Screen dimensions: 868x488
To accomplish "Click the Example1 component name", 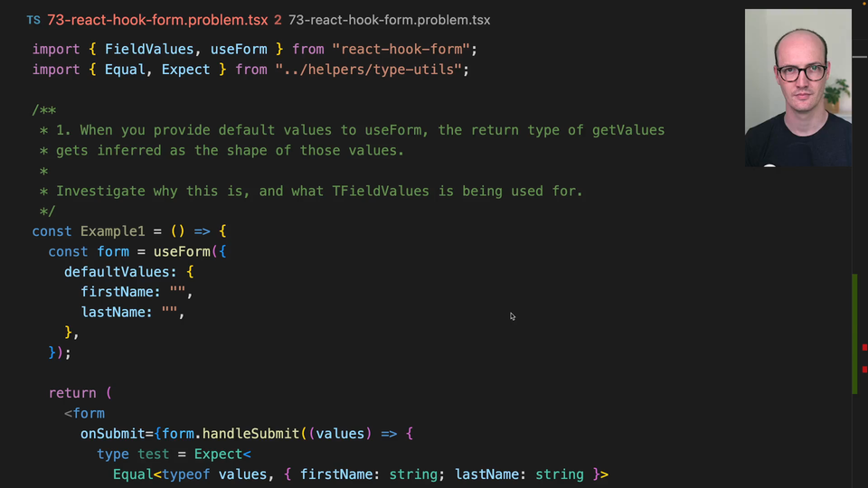I will pyautogui.click(x=112, y=231).
